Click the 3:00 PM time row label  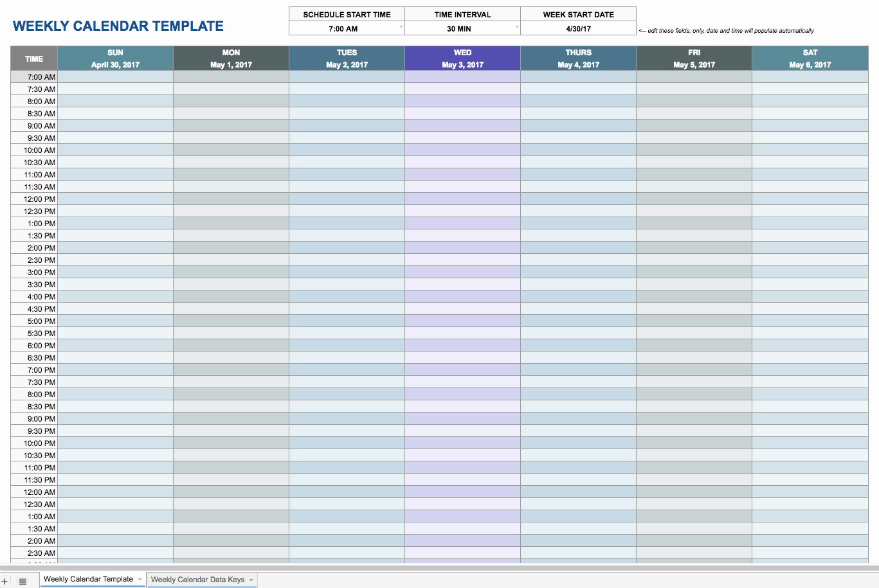click(x=34, y=272)
